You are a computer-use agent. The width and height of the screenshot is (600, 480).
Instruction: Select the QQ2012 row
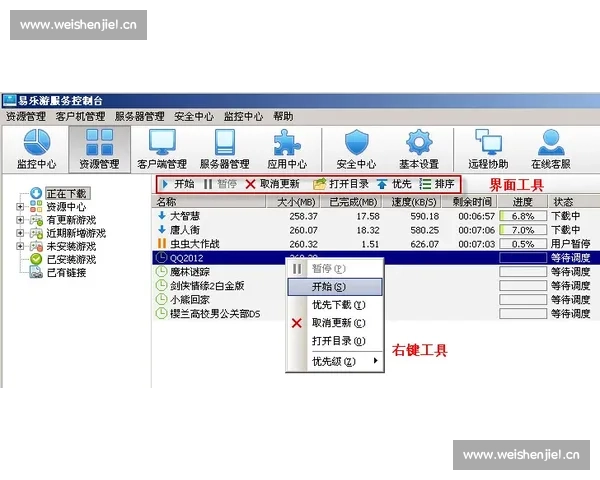[376, 258]
